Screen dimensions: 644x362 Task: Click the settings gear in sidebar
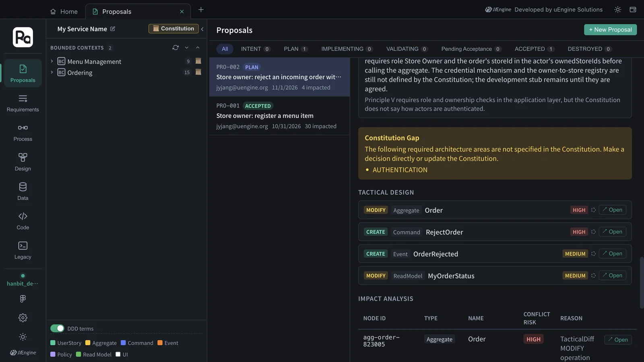[23, 318]
